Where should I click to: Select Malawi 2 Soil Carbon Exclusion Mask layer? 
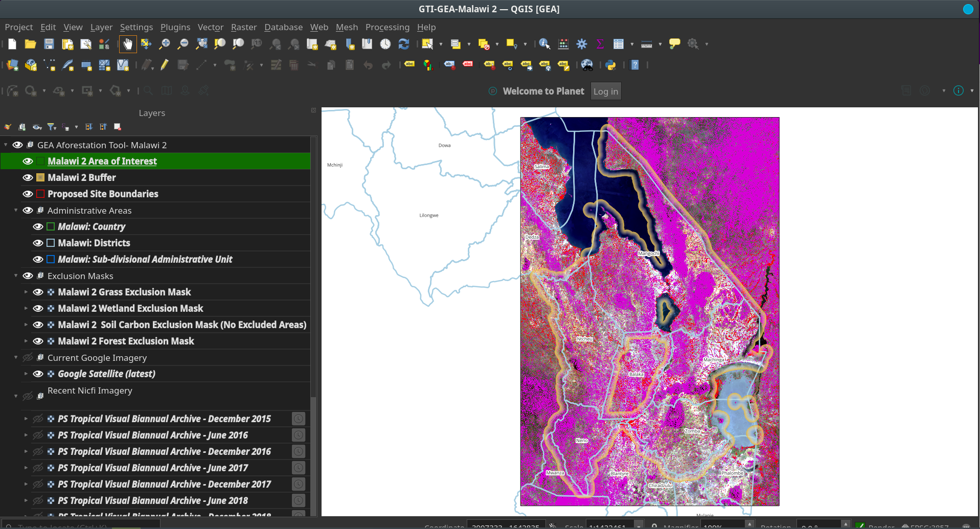(x=182, y=325)
